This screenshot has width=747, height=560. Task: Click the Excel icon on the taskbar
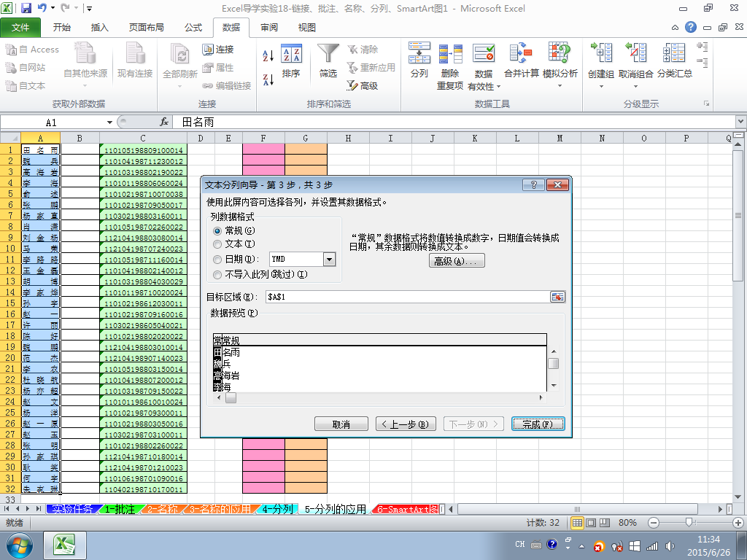click(65, 545)
